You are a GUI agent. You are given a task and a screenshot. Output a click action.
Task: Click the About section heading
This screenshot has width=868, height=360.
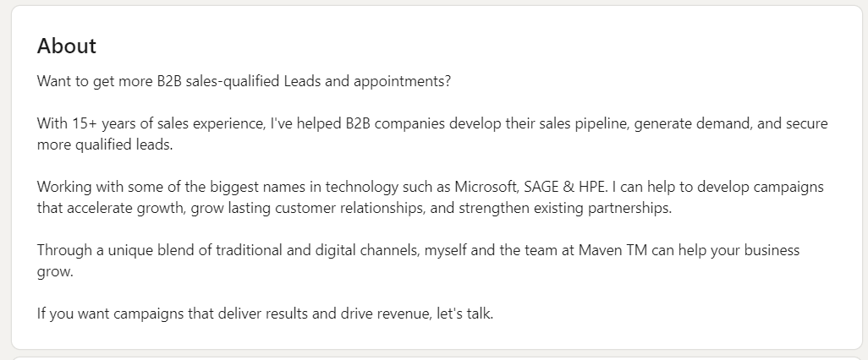coord(67,46)
